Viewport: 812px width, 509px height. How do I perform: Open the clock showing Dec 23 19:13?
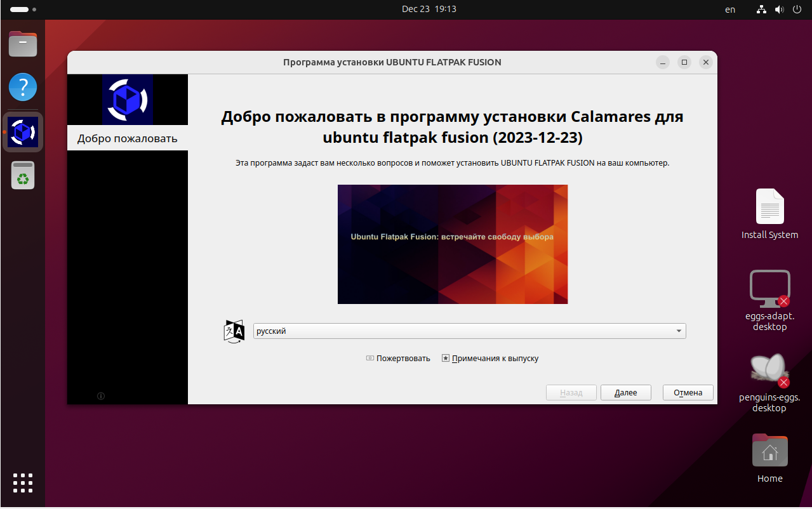point(429,10)
